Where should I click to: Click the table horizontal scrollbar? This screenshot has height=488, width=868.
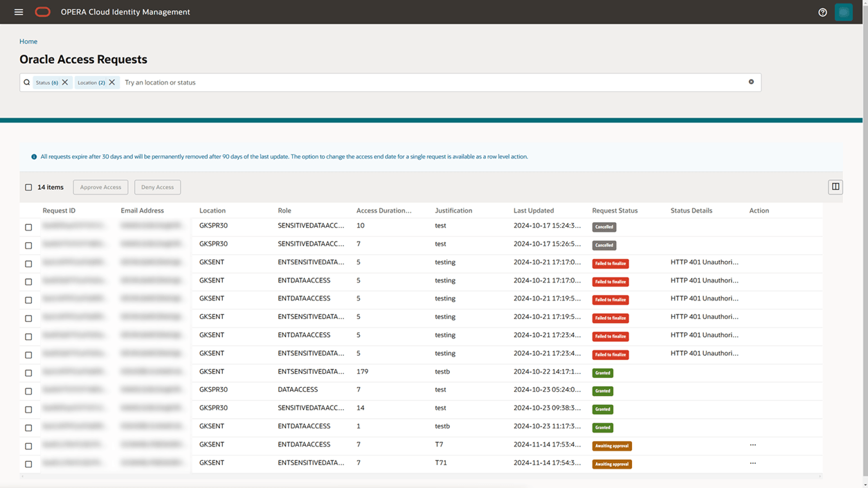[x=421, y=476]
